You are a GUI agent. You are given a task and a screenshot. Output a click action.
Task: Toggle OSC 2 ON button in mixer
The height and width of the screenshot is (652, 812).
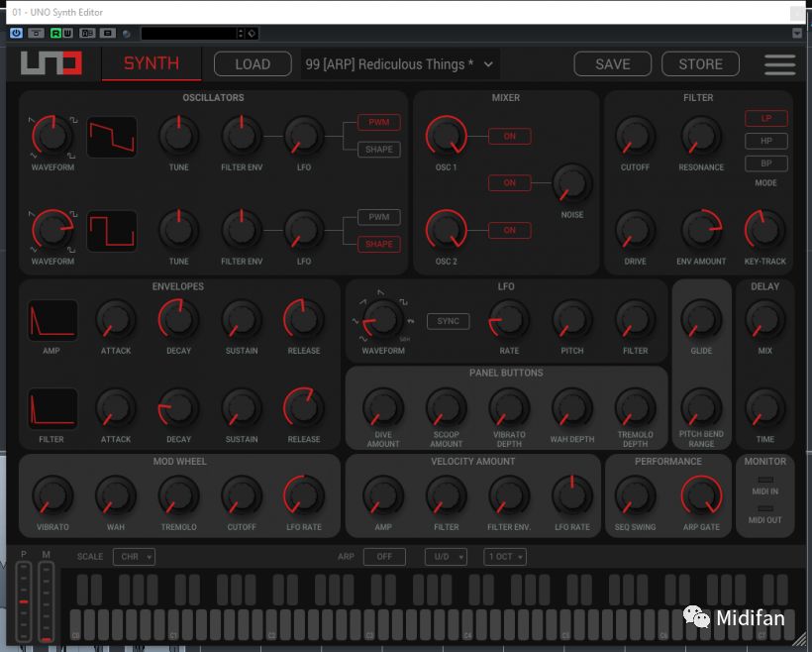[510, 230]
